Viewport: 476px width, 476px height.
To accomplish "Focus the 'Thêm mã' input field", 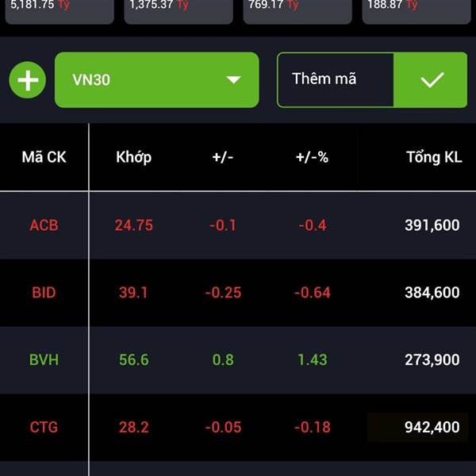I will 336,80.
